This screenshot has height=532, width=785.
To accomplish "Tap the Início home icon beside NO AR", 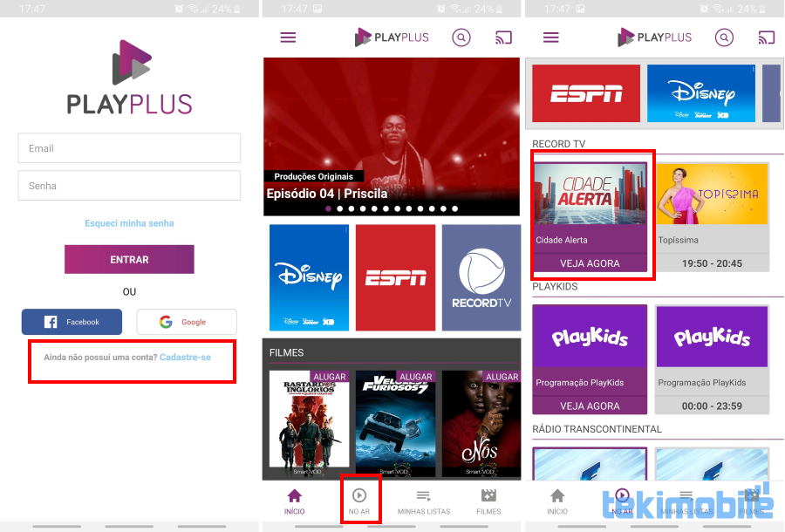I will click(x=294, y=501).
